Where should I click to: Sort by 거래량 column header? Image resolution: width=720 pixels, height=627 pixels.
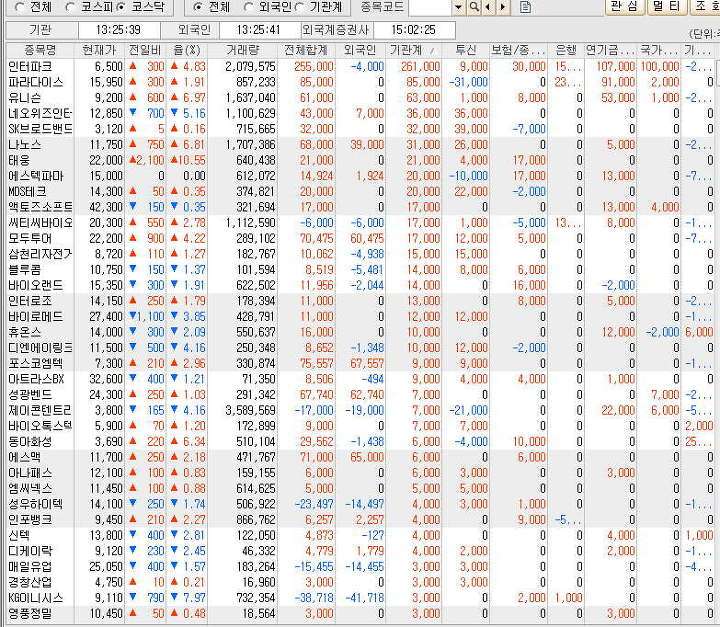pos(242,50)
